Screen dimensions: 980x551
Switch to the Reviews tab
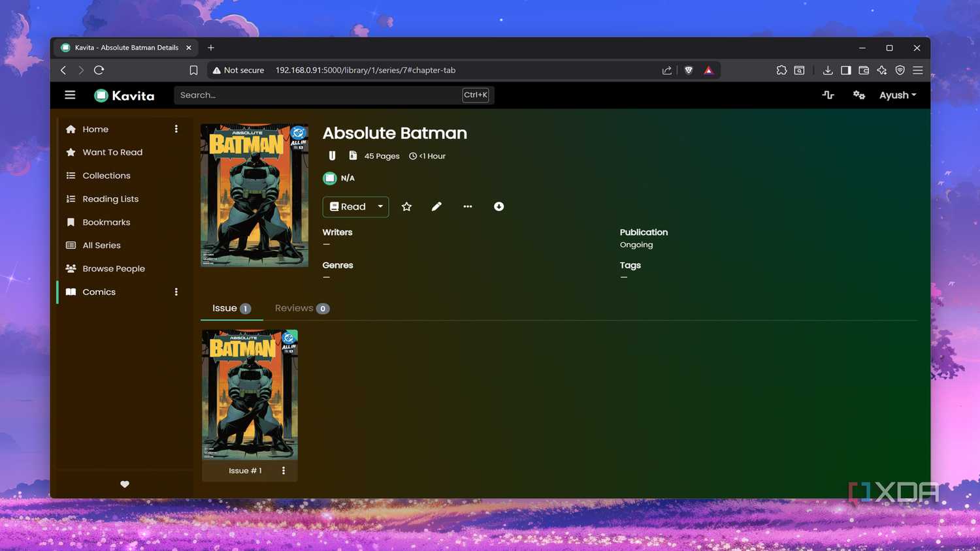pos(302,308)
